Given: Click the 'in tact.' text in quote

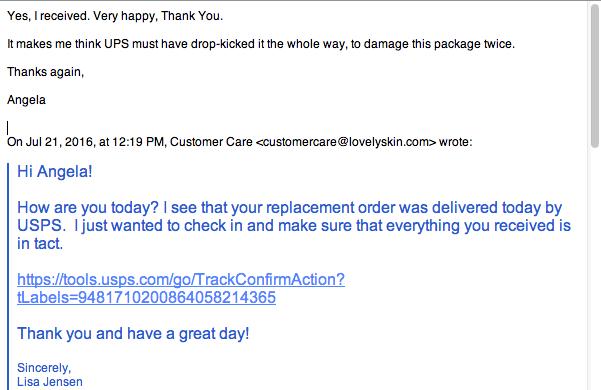Looking at the screenshot, I should (x=40, y=244).
